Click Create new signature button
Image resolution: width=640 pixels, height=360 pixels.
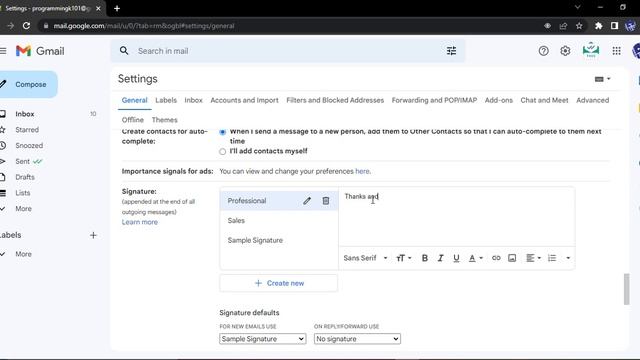[279, 283]
